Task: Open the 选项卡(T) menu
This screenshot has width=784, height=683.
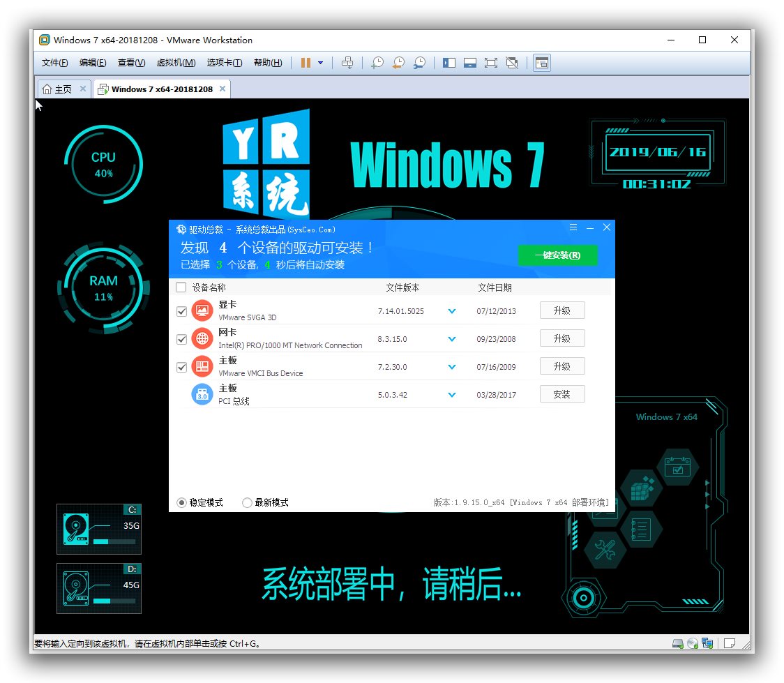Action: (x=225, y=63)
